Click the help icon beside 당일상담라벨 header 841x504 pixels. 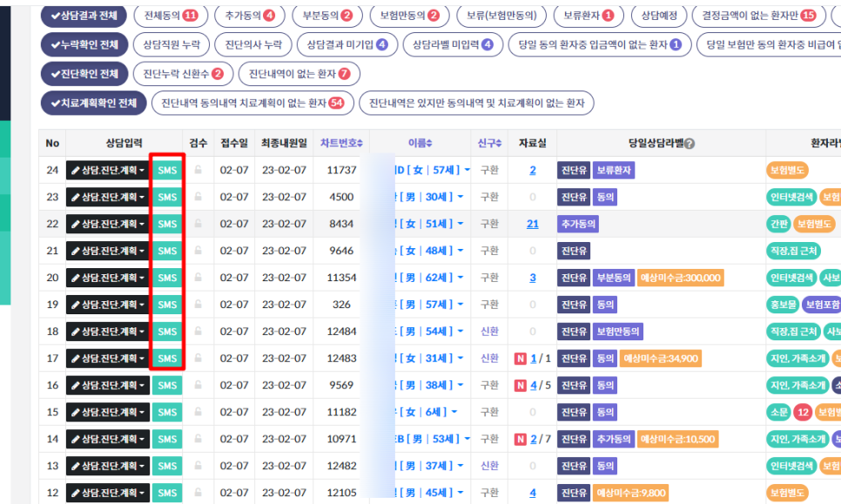[690, 144]
